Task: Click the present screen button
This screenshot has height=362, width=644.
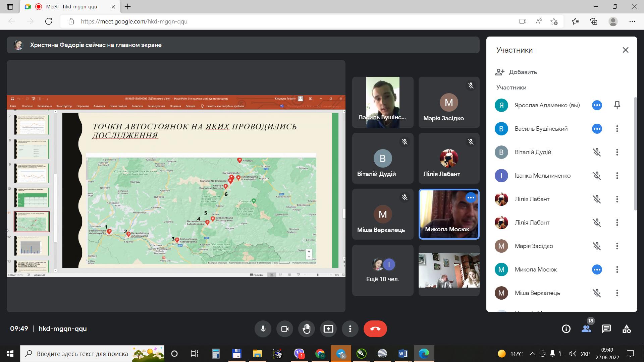Action: [328, 329]
